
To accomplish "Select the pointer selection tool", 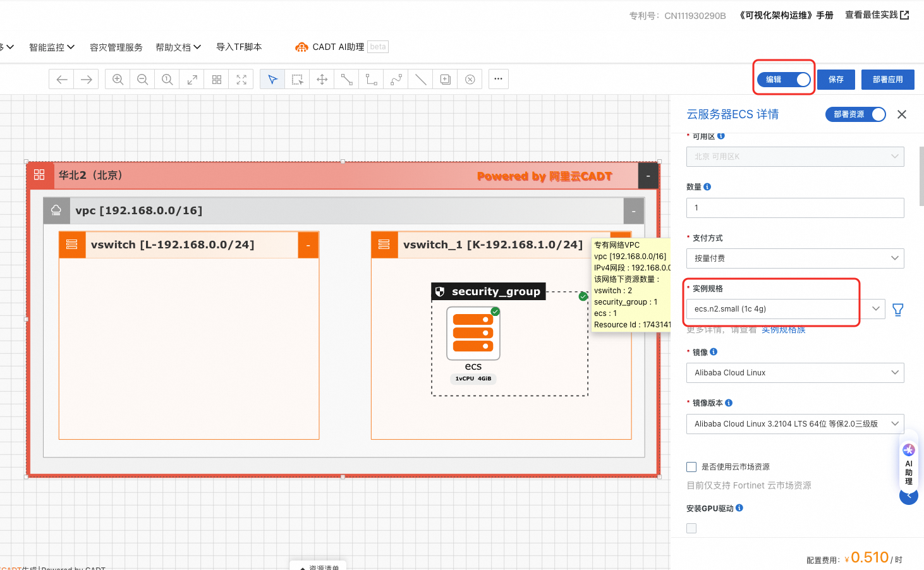I will coord(272,79).
